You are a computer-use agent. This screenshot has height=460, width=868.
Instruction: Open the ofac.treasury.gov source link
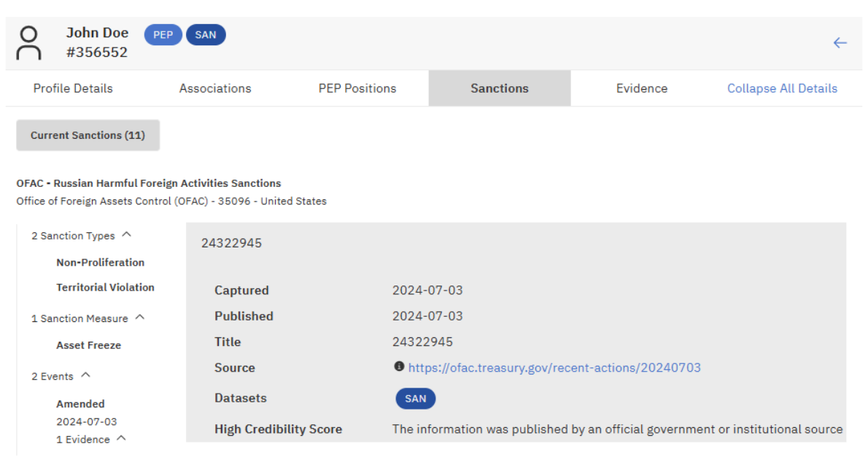pos(554,367)
